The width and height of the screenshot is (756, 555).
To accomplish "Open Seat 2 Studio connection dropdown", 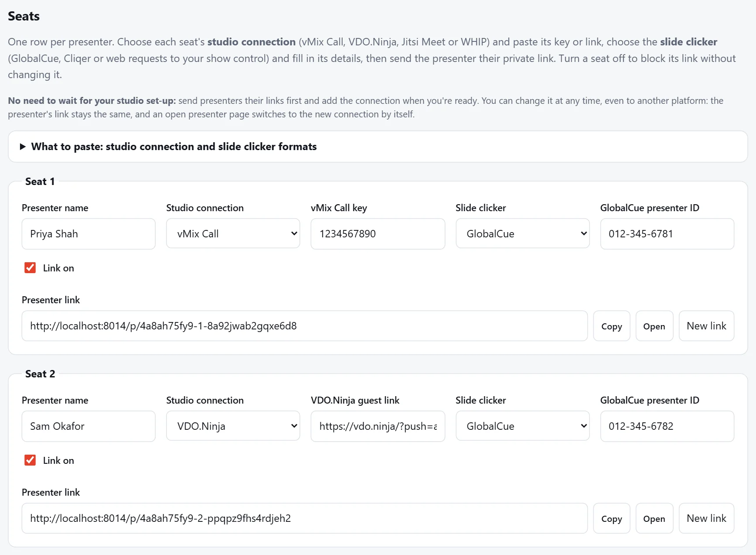I will (x=233, y=426).
